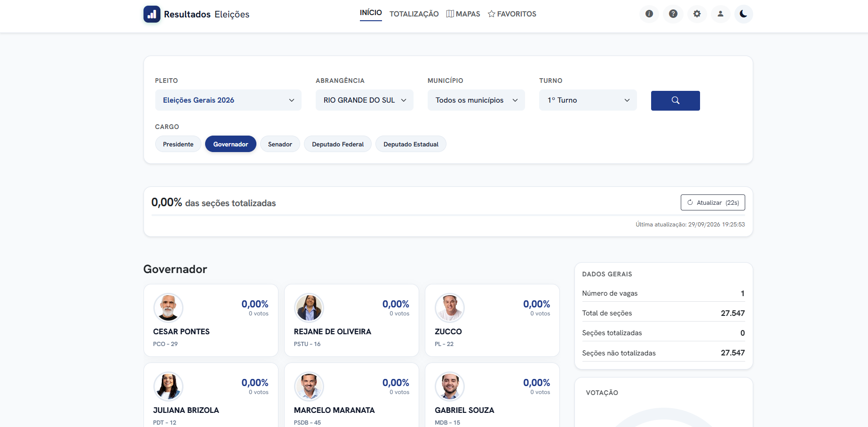The width and height of the screenshot is (868, 427).
Task: Click 'PSTU - 16' party label
Action: [x=307, y=344]
